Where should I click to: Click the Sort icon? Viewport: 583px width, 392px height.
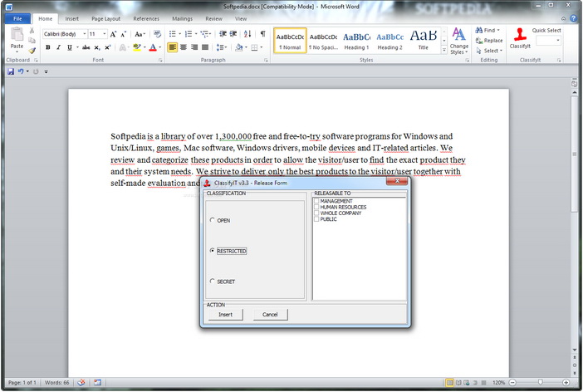click(x=247, y=34)
